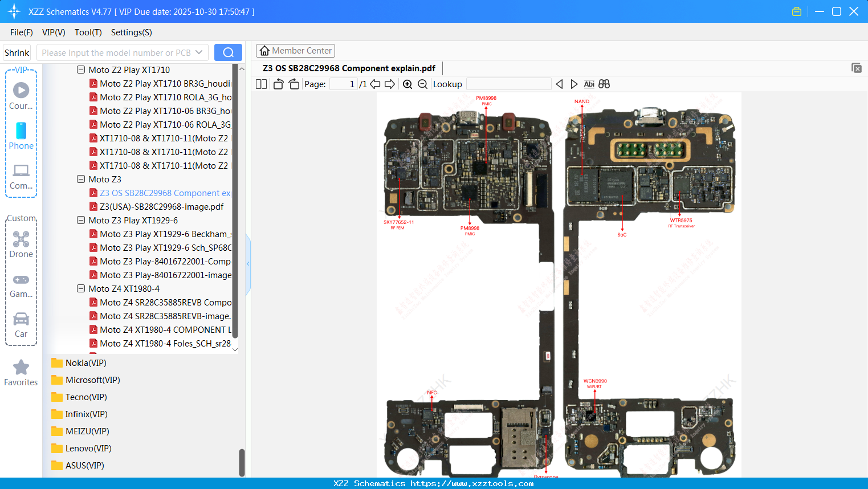Click the Shrink button
Screen dimensions: 868x489
coord(17,52)
